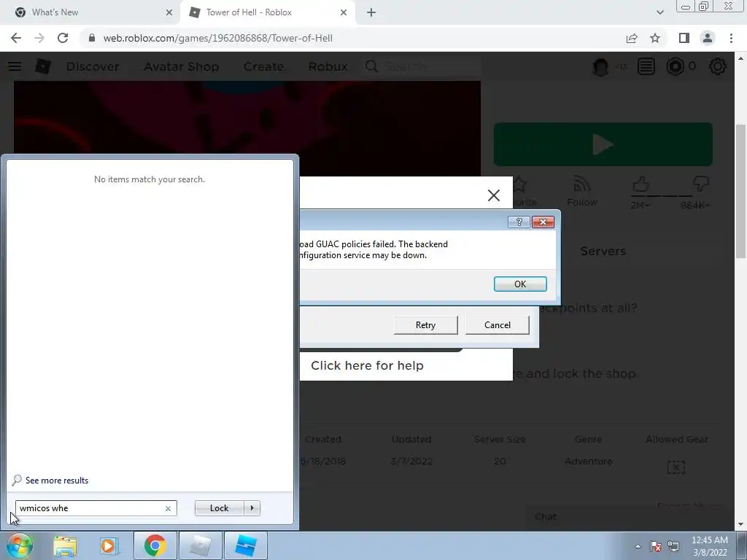This screenshot has height=560, width=747.
Task: Click the Retry button
Action: pos(425,324)
